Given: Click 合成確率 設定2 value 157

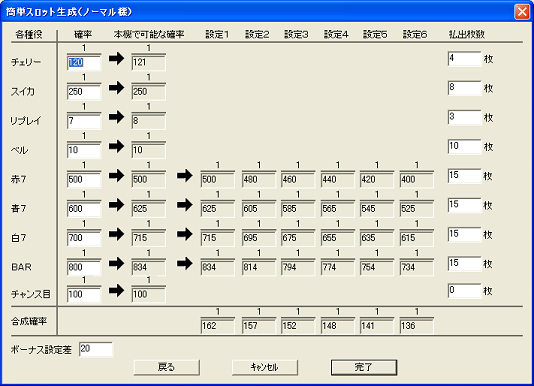Looking at the screenshot, I should 258,326.
